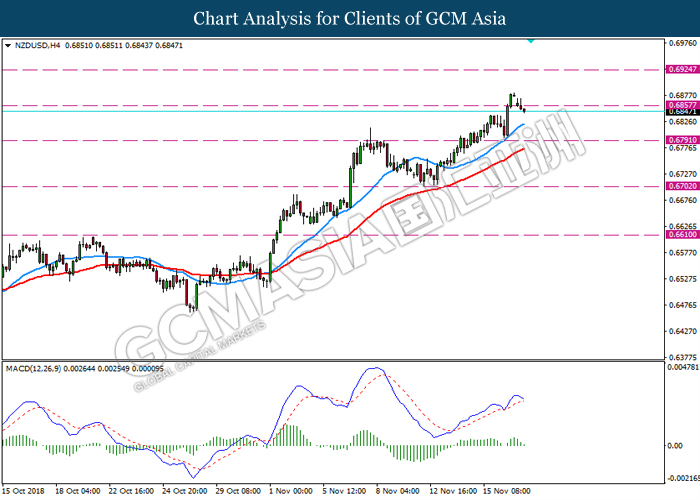This screenshot has width=700, height=500.
Task: Click the 0.67910 pink price label
Action: pos(683,140)
